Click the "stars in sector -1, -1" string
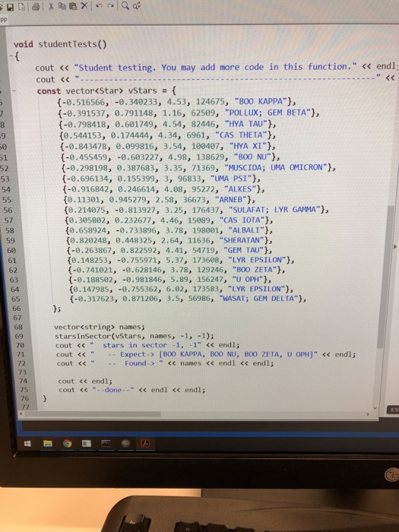Viewport: 399px width, 532px height. point(146,345)
